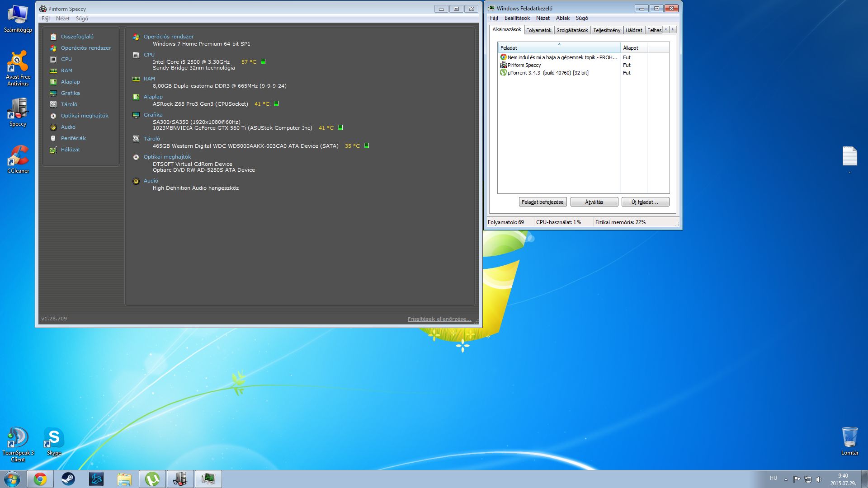
Task: Open the Grafika heading link in summary
Action: click(153, 115)
